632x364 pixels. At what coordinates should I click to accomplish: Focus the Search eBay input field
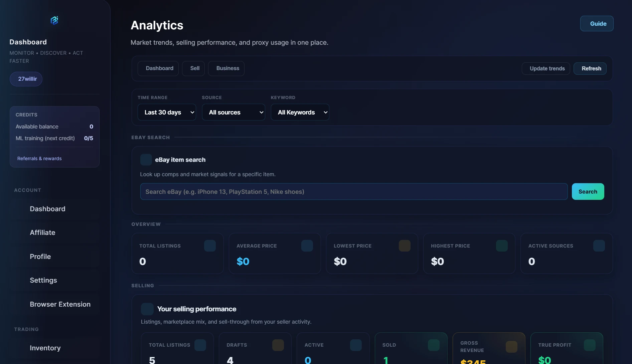click(354, 192)
